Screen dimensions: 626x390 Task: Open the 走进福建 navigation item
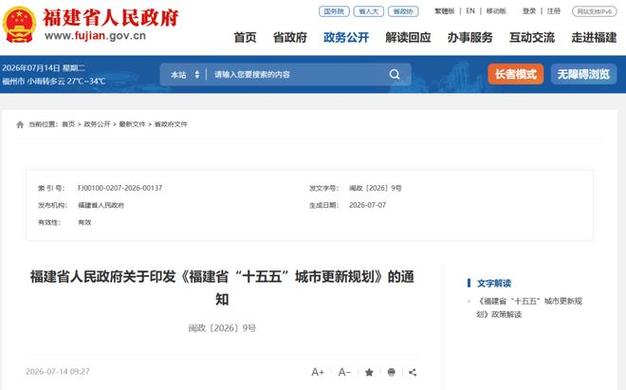pos(594,38)
